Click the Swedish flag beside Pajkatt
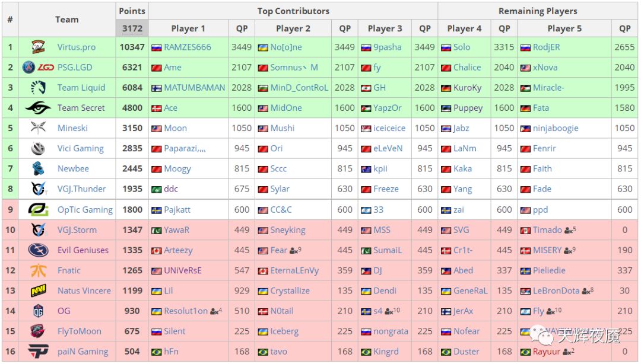641x364 pixels. coord(156,210)
